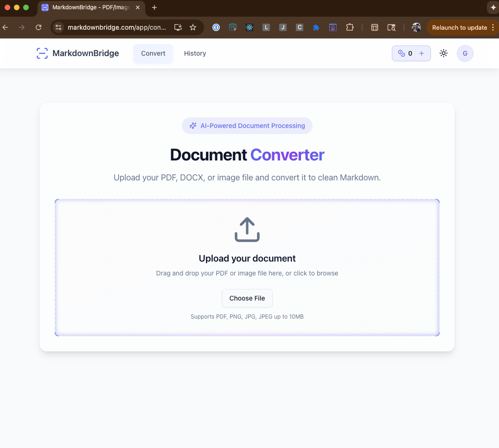Click the sparkle icon at top right

click(493, 7)
